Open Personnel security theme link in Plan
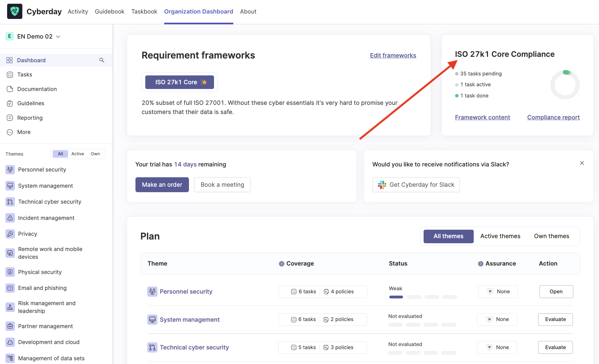This screenshot has height=364, width=599. tap(186, 292)
